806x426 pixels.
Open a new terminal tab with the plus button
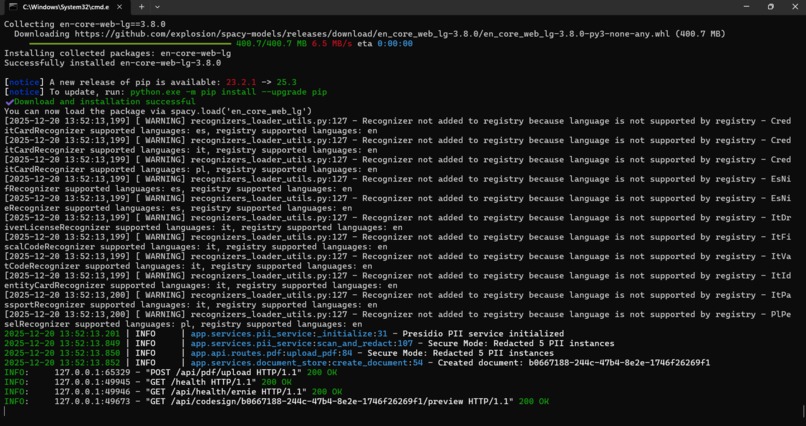[x=141, y=7]
